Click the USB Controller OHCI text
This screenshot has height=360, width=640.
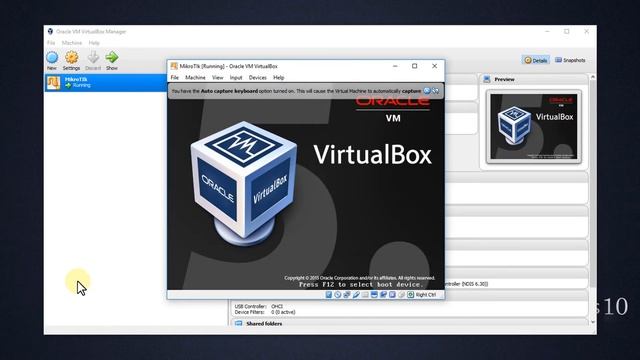point(259,306)
